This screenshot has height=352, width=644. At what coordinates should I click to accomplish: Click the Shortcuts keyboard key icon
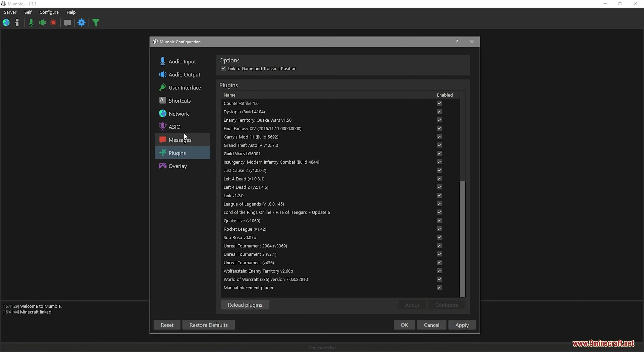click(x=163, y=100)
